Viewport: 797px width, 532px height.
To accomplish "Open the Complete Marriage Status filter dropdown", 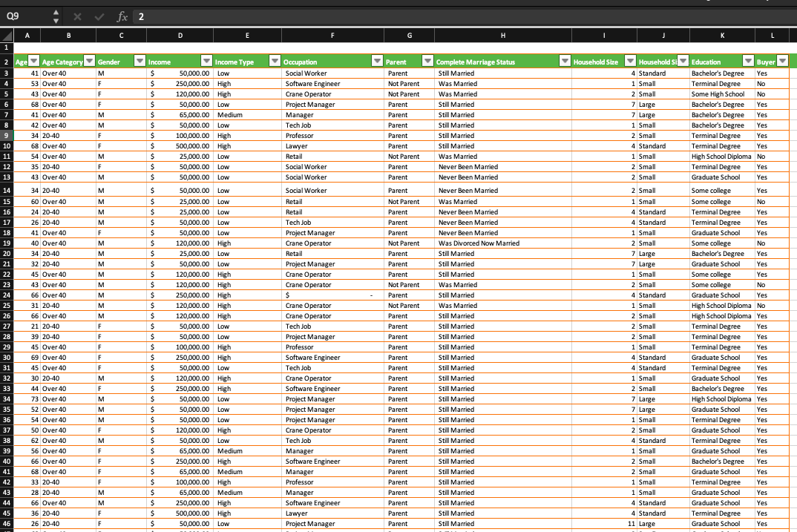I will coord(565,61).
